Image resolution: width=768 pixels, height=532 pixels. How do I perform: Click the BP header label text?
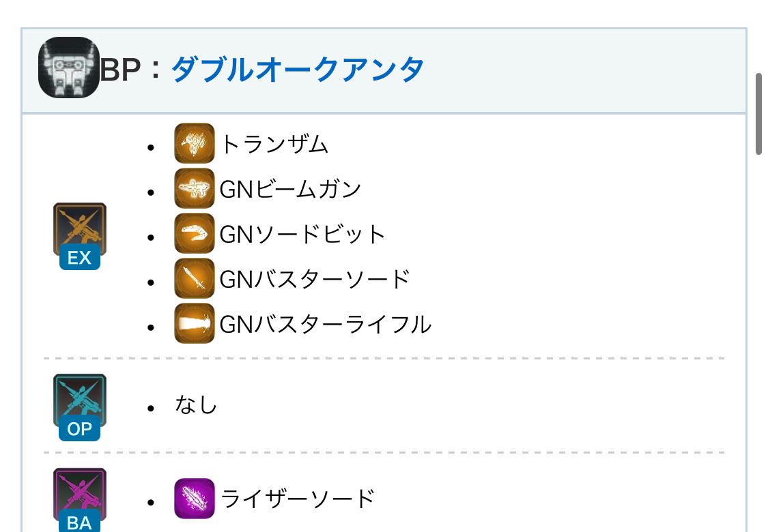(120, 69)
